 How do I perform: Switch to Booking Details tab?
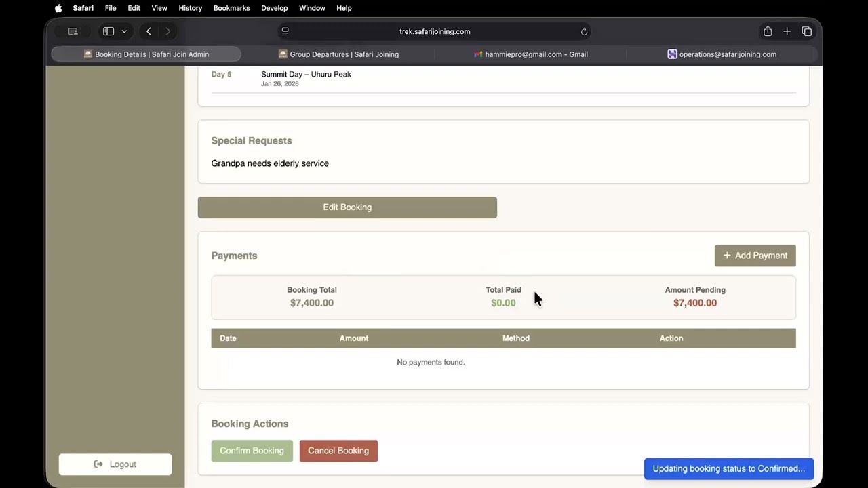point(146,54)
